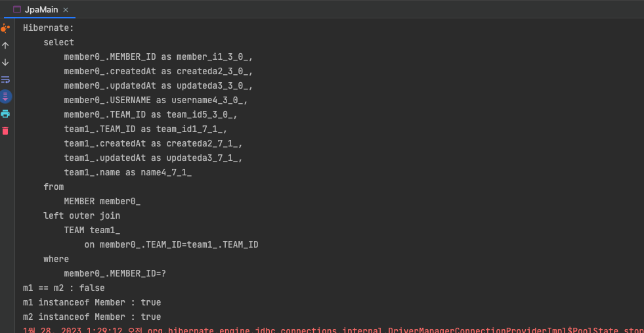This screenshot has width=644, height=333.
Task: Click the 'm1 instanceof Member : true' line
Action: point(92,303)
